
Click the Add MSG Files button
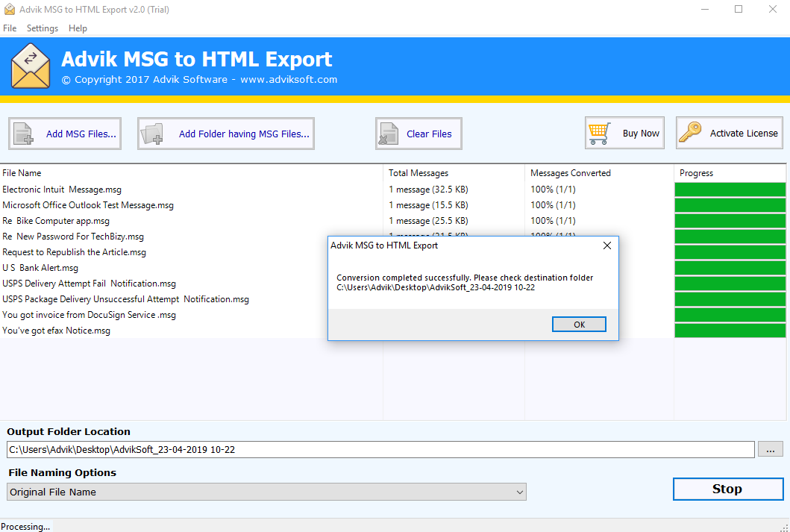pos(65,134)
